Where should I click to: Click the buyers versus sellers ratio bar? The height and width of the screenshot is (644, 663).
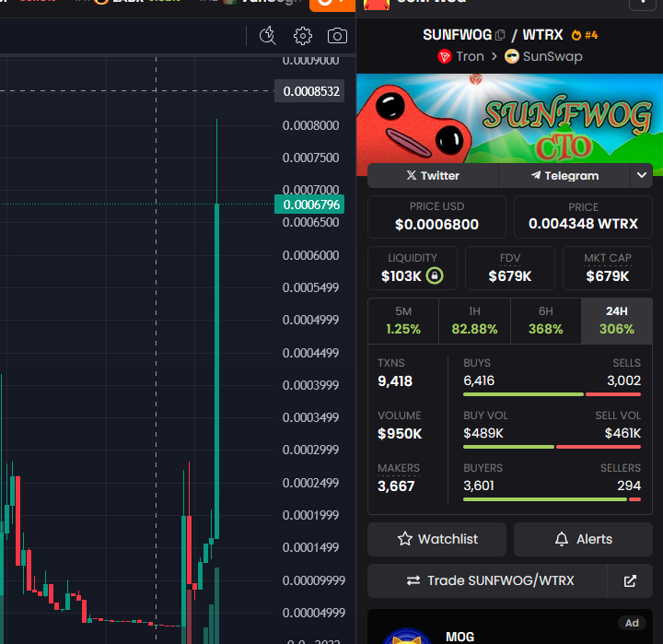point(552,499)
